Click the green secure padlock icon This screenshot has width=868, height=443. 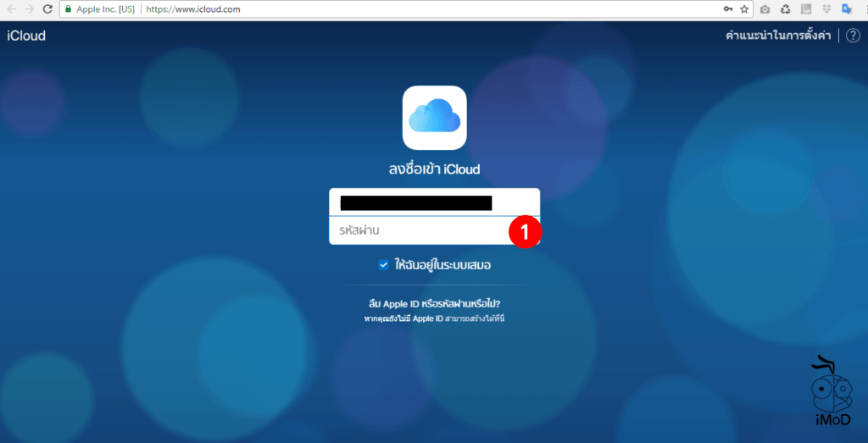click(x=68, y=9)
